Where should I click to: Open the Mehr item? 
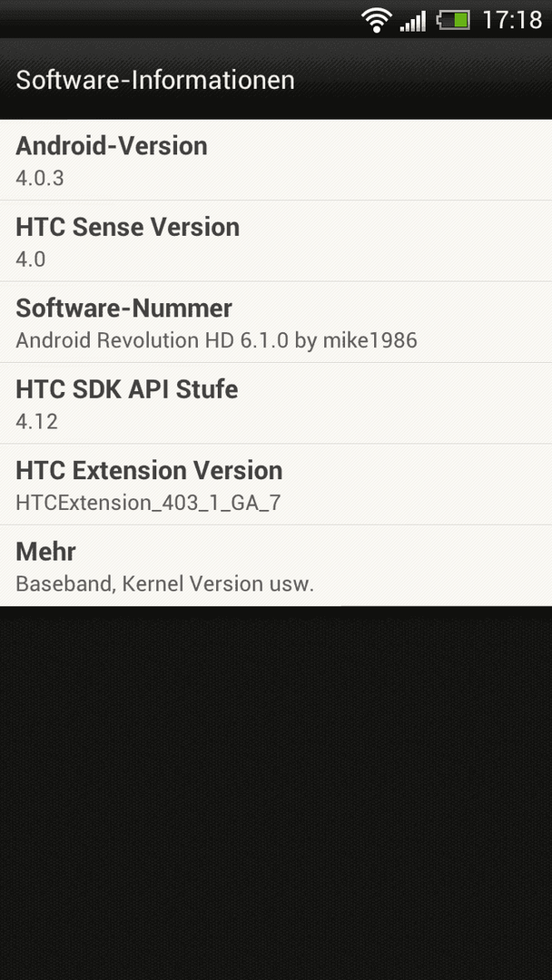click(276, 566)
